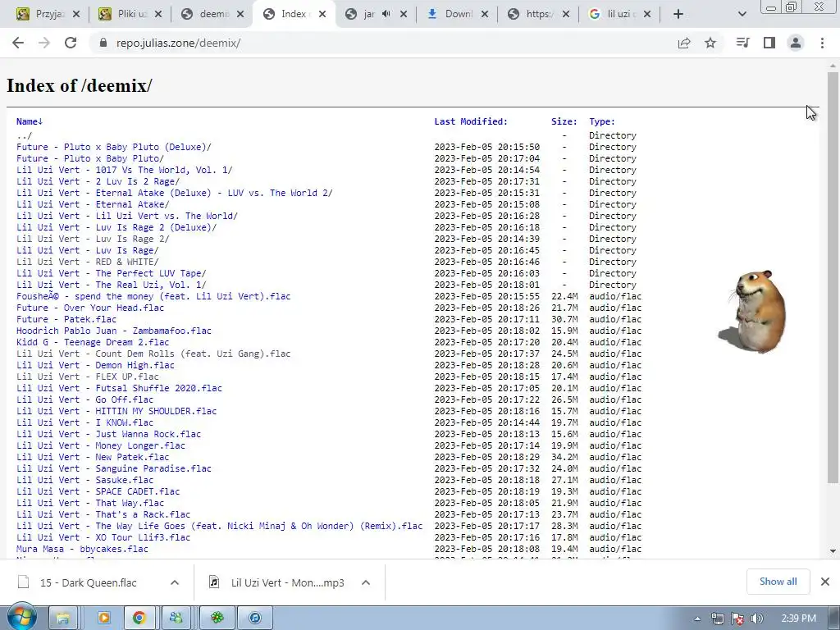
Task: Click the scrollbar down arrow
Action: click(x=833, y=551)
